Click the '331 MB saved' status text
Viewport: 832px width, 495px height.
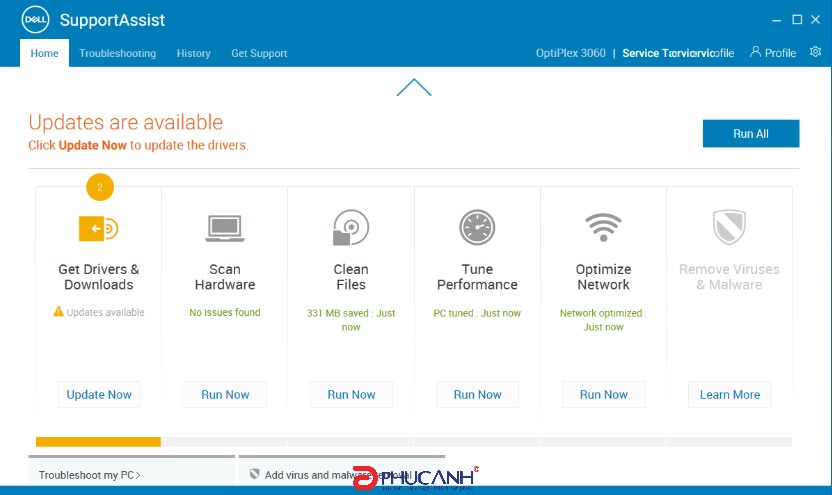pyautogui.click(x=351, y=320)
